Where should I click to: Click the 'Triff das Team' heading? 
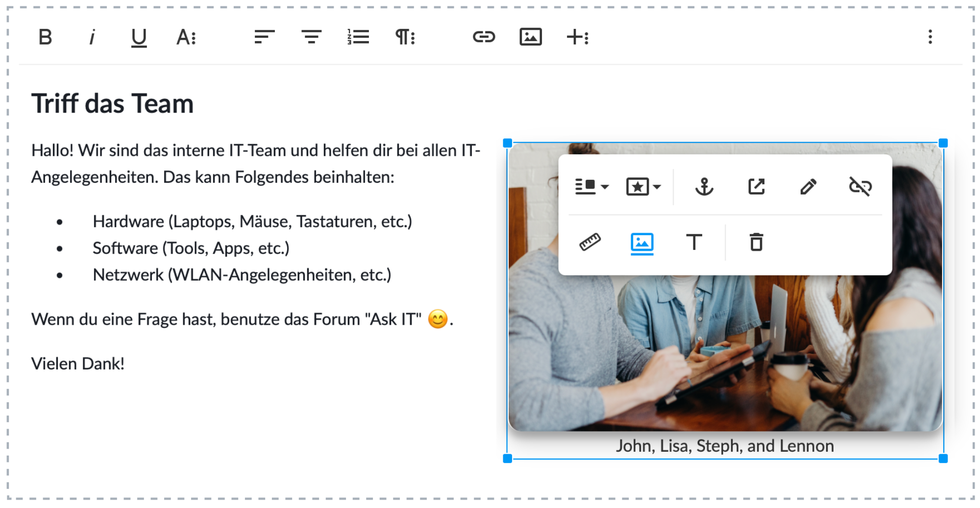pos(112,104)
